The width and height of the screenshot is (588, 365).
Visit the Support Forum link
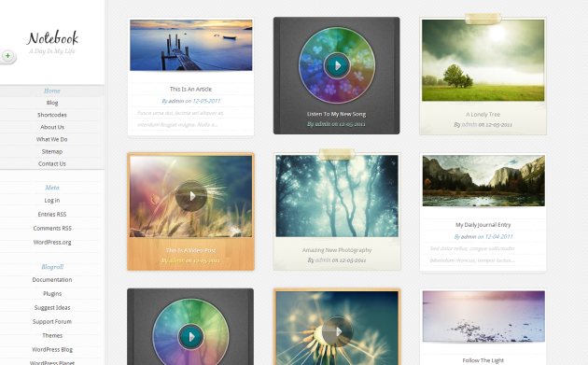coord(52,321)
